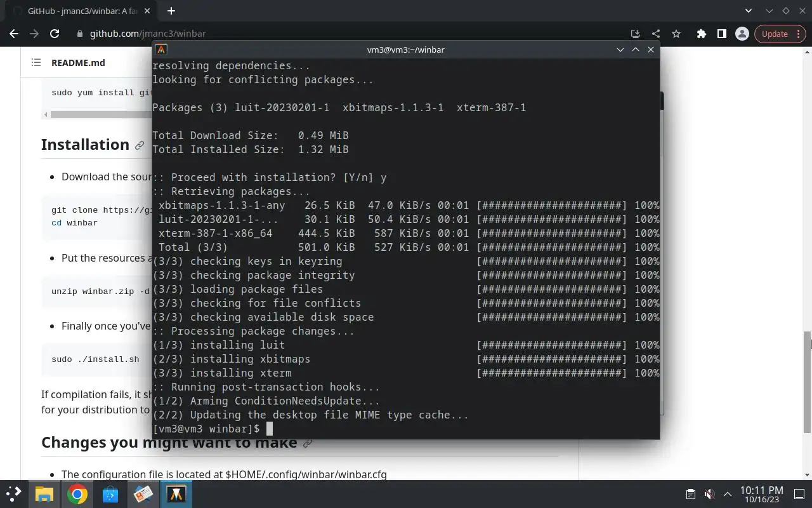Go back in Chrome
Image resolution: width=812 pixels, height=508 pixels.
click(x=14, y=34)
